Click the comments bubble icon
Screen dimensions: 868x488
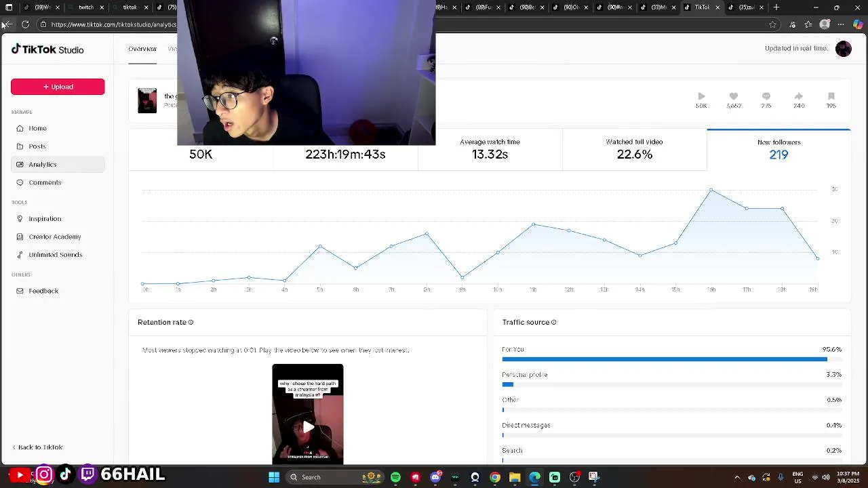tap(766, 97)
